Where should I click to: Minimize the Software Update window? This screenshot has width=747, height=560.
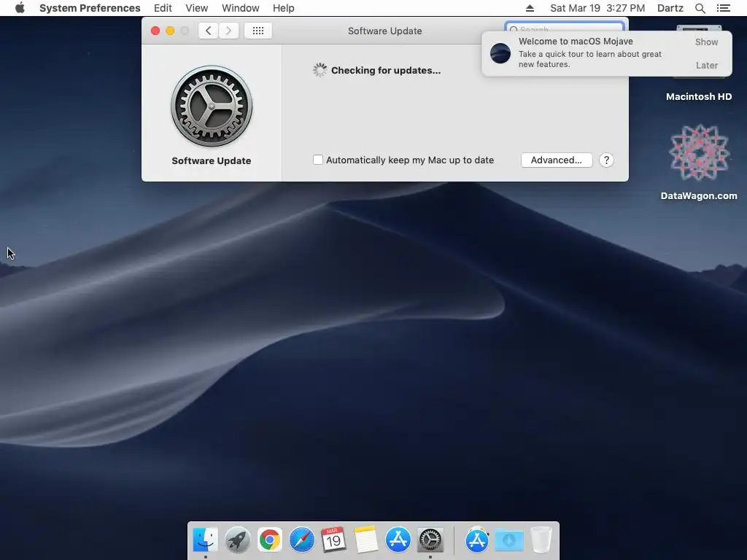169,31
